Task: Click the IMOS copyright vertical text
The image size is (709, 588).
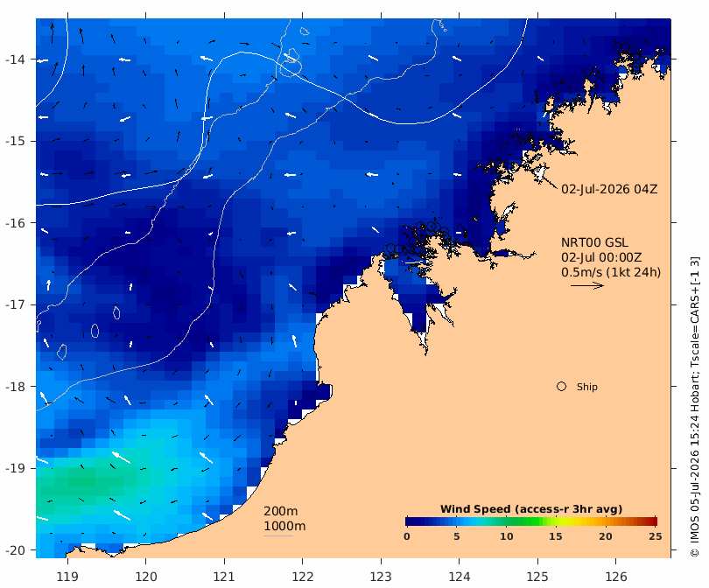Action: (694, 407)
